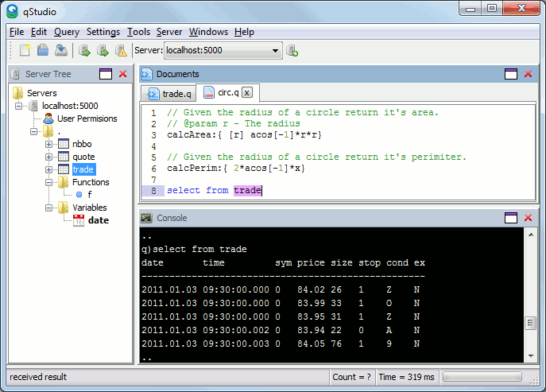
Task: Click the highlighted word trade in editor
Action: click(x=247, y=191)
